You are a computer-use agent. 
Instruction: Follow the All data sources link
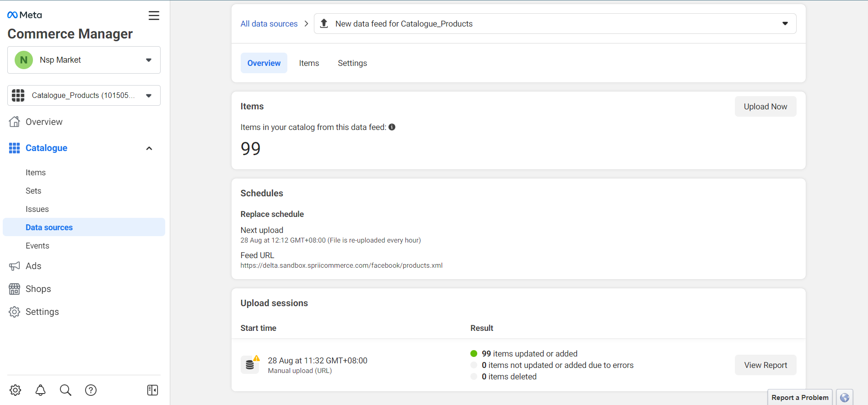click(269, 23)
